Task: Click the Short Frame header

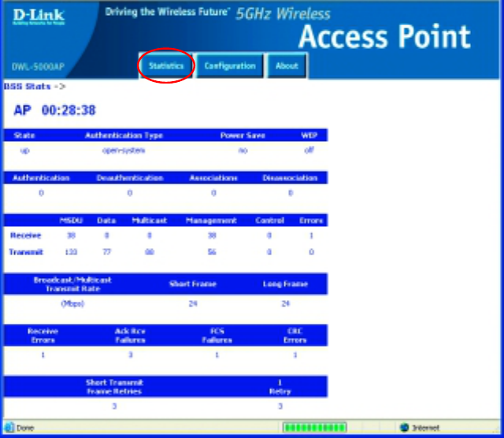Action: [x=193, y=284]
